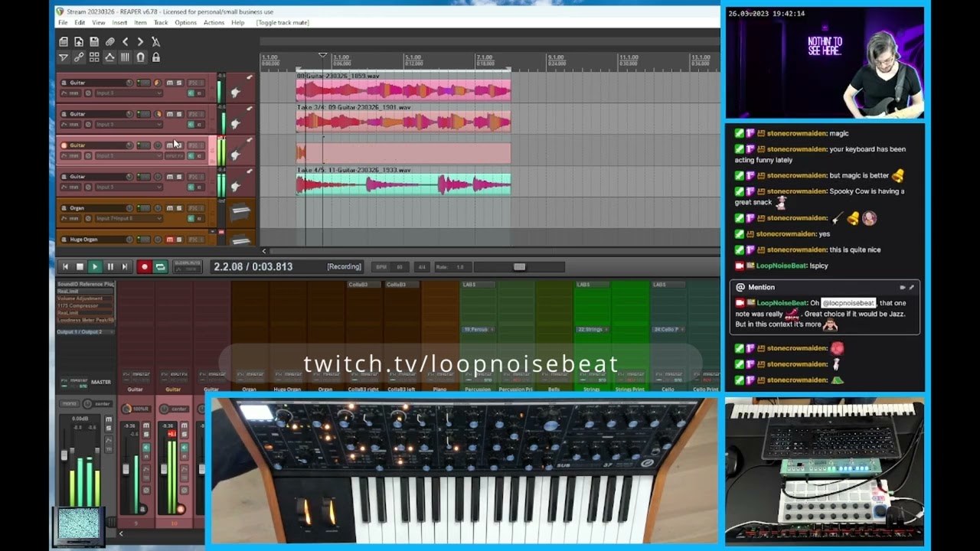Viewport: 980px width, 551px height.
Task: Toggle grid lines icon
Action: point(125,57)
